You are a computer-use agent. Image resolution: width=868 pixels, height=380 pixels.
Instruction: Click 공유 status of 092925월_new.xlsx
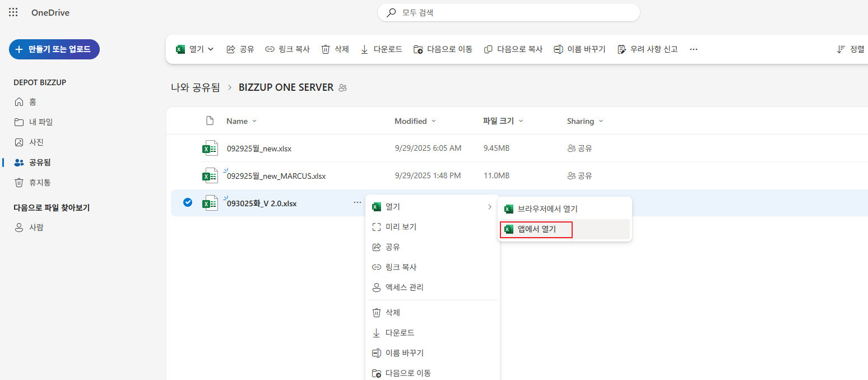click(580, 149)
